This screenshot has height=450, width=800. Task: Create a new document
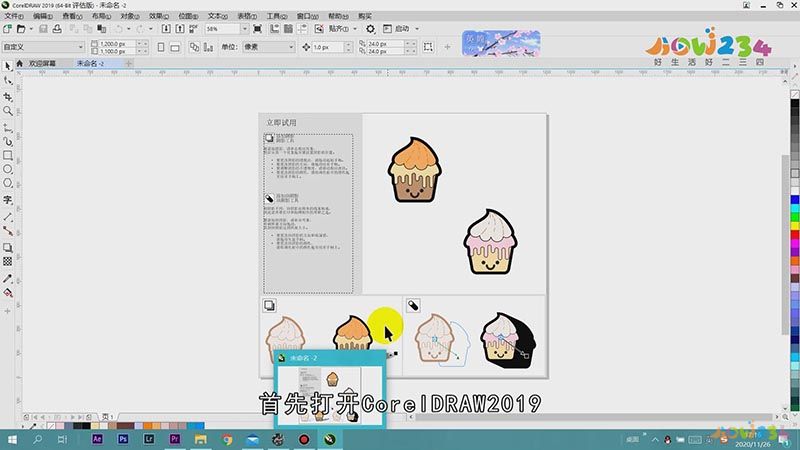[x=8, y=29]
